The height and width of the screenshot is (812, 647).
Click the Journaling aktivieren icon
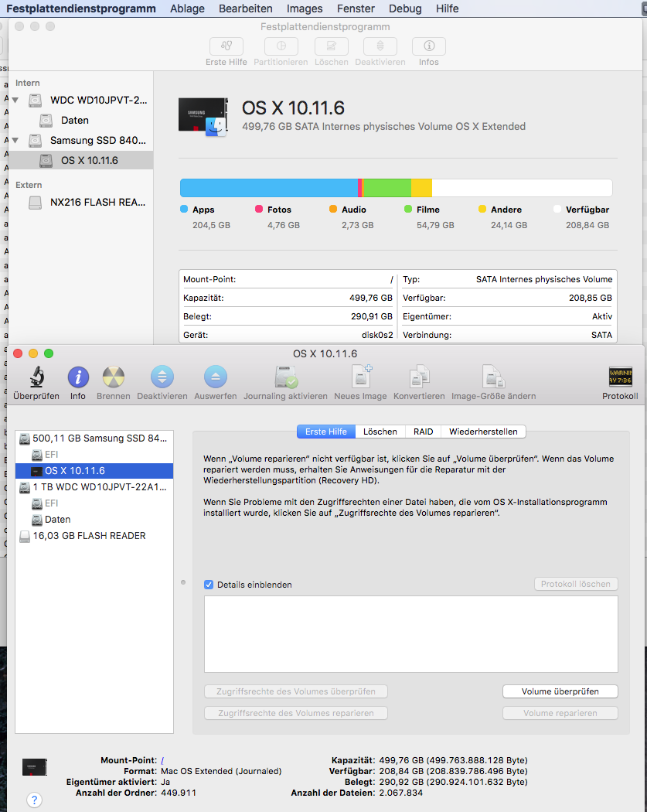point(286,377)
